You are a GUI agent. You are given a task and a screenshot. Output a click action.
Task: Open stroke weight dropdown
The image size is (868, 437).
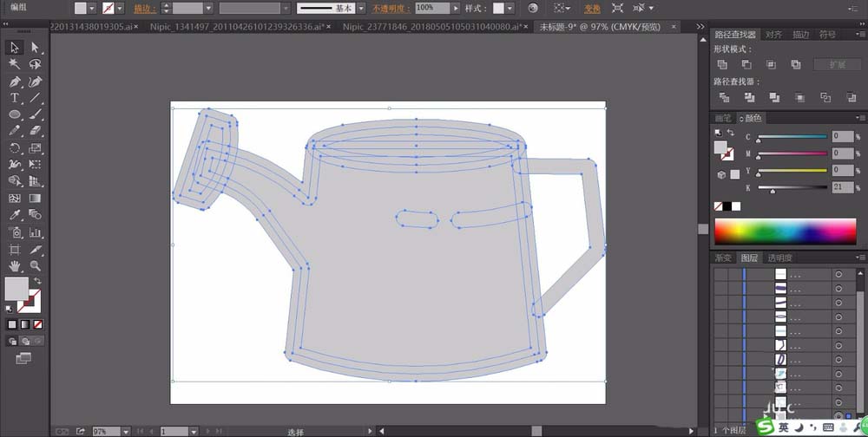[x=208, y=9]
